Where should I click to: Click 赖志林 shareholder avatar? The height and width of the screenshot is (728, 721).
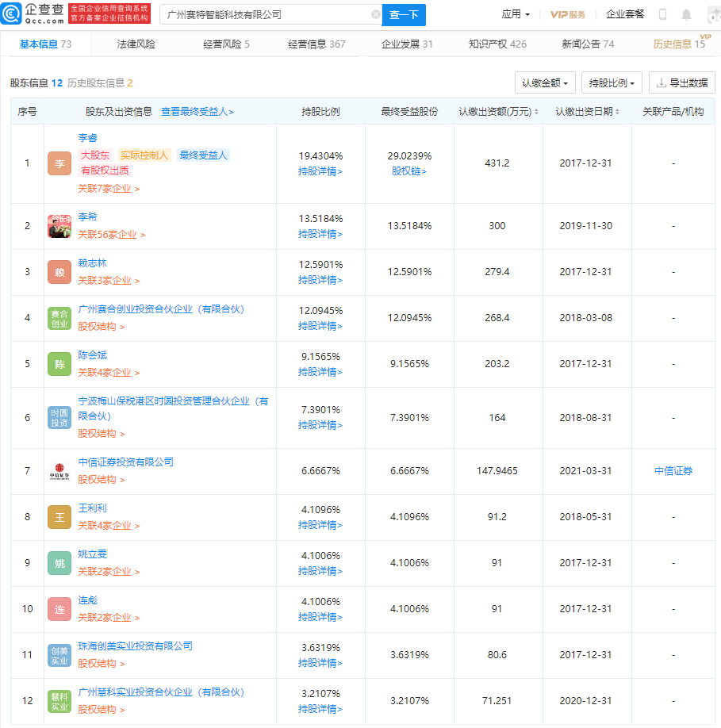point(59,272)
